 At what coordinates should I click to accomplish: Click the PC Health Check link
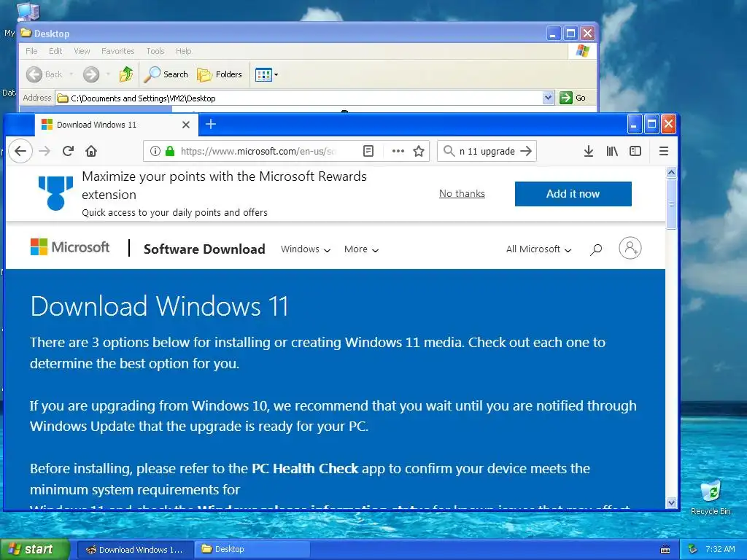tap(305, 469)
